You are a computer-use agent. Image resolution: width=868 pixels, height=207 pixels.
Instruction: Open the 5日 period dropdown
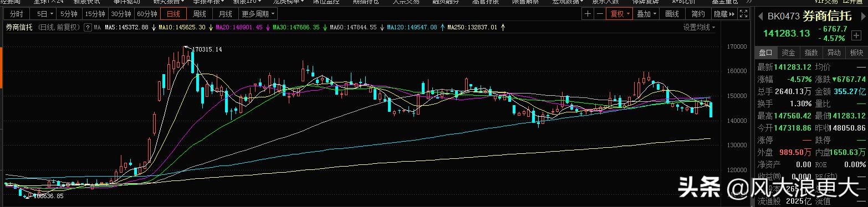point(44,14)
